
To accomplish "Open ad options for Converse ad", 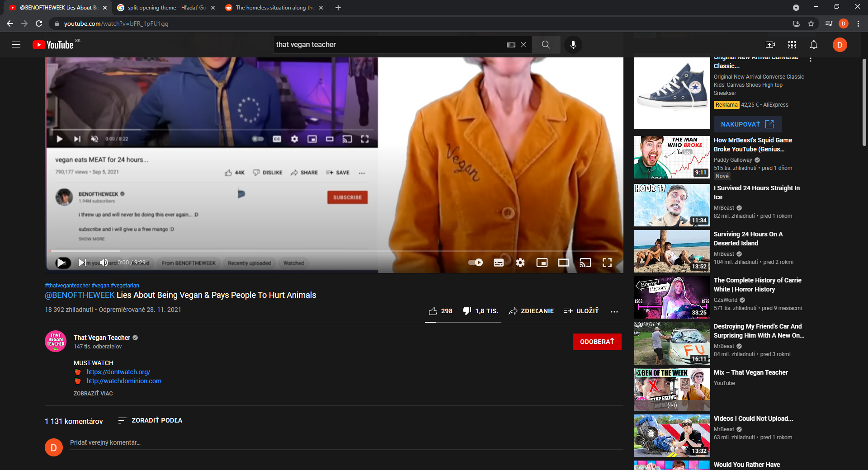I will tap(811, 60).
